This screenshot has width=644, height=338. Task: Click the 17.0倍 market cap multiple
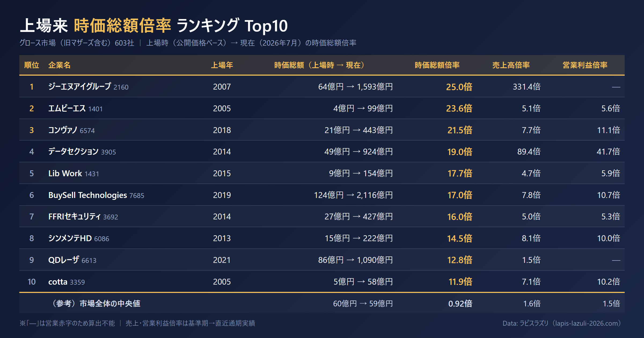[460, 195]
